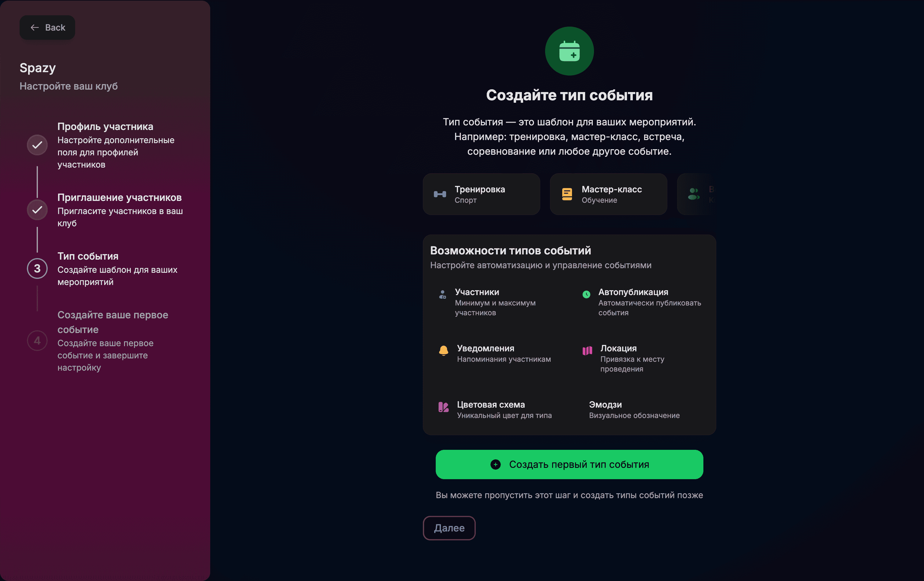Click the step 4 numbered circle
Screen dimensions: 924x581
tap(37, 341)
